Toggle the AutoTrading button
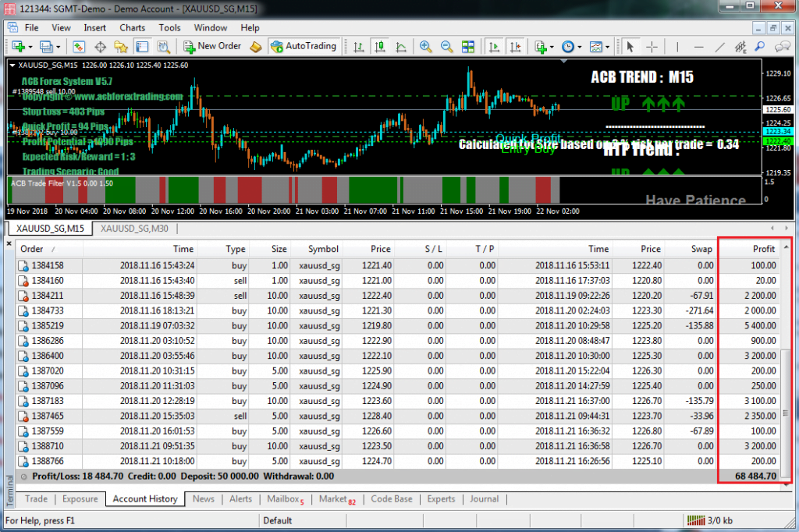This screenshot has height=532, width=799. pos(304,46)
